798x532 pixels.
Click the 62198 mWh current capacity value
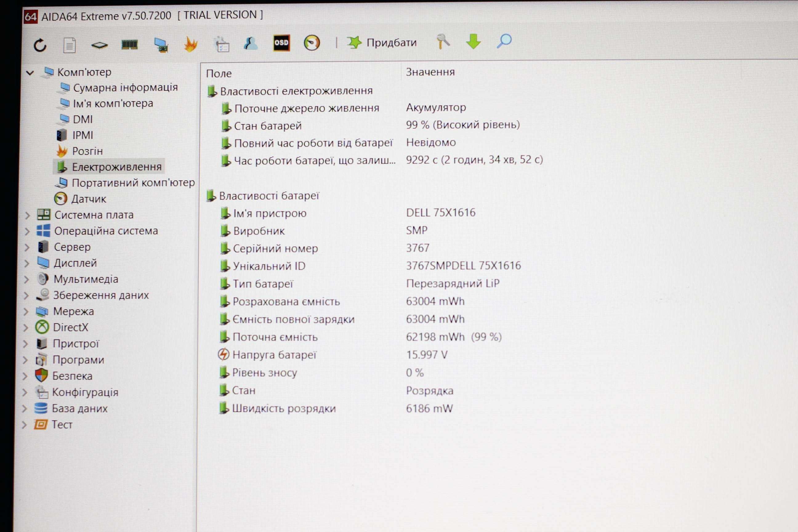[x=453, y=337]
